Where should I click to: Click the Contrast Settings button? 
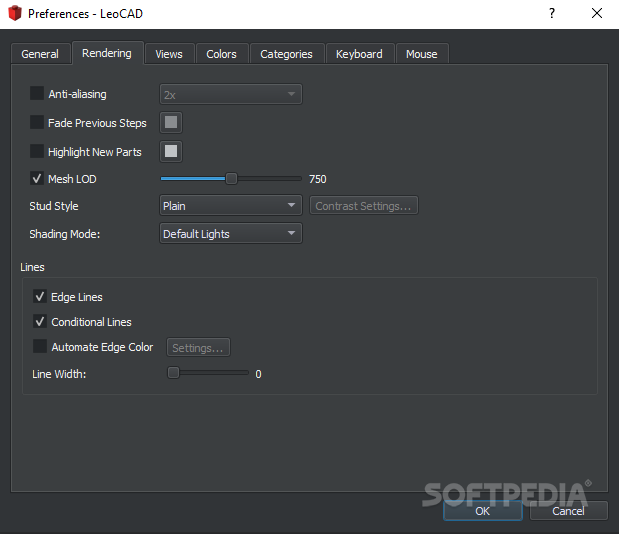[x=364, y=206]
